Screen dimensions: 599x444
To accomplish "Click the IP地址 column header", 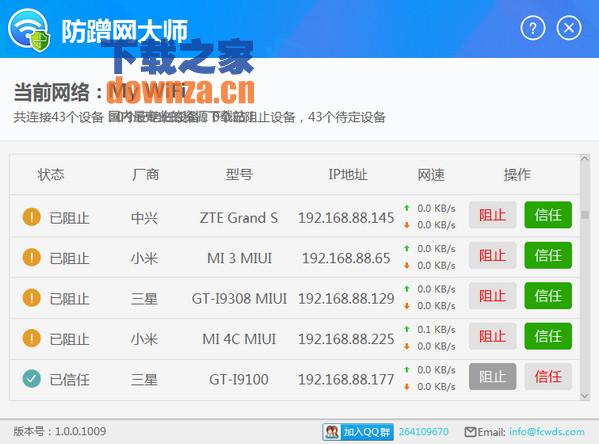I will tap(348, 175).
